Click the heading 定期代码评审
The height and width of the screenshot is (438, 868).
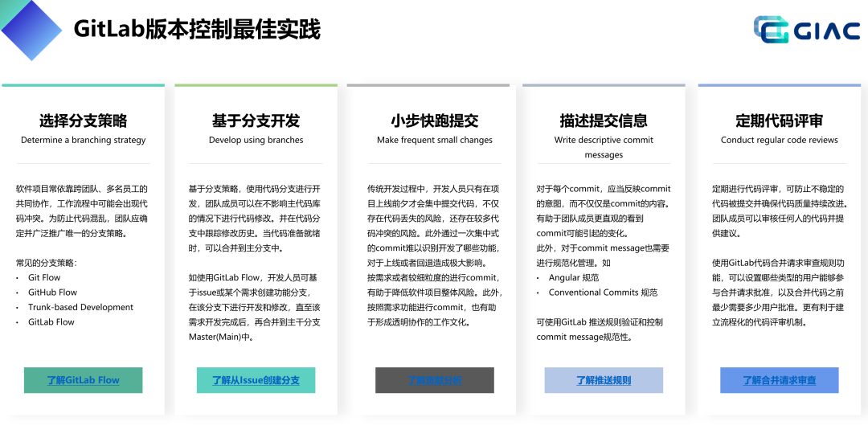click(x=780, y=121)
